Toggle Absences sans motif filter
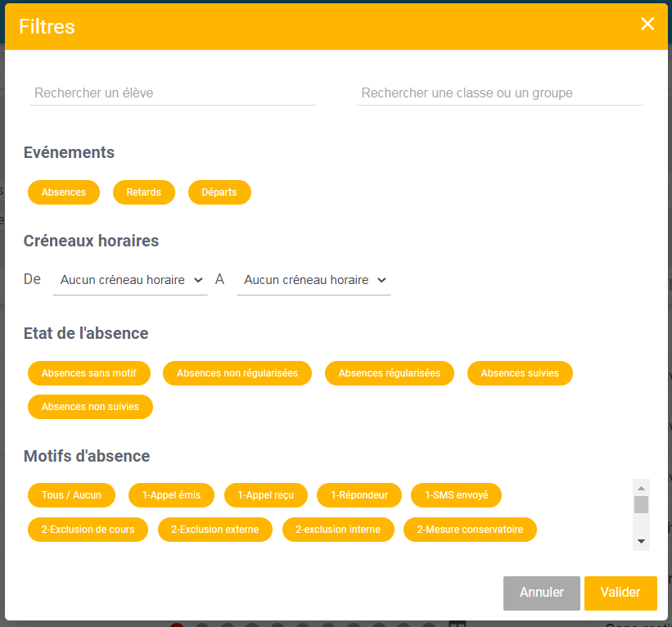 click(89, 373)
